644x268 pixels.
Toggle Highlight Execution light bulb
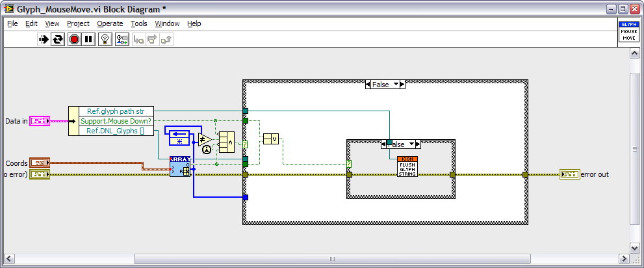click(105, 40)
